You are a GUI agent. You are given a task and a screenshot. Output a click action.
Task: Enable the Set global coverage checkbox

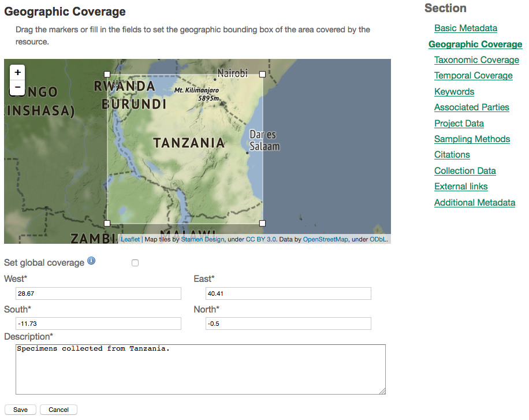[x=135, y=263]
